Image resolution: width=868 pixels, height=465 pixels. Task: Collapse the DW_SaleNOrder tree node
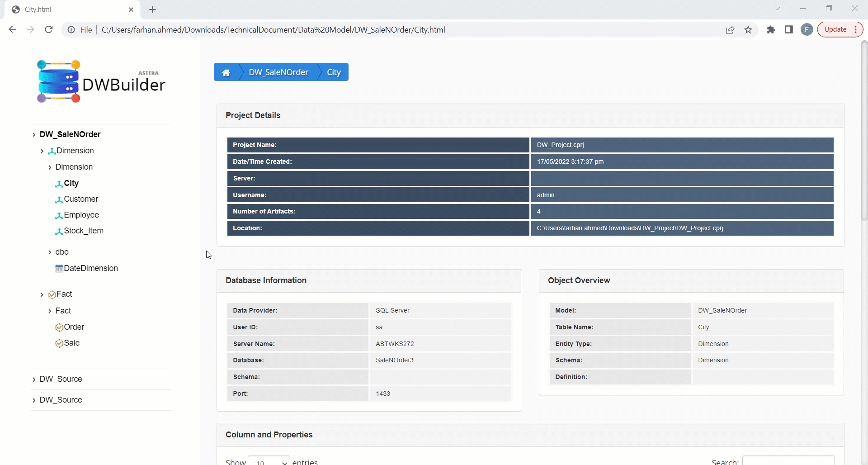tap(34, 135)
